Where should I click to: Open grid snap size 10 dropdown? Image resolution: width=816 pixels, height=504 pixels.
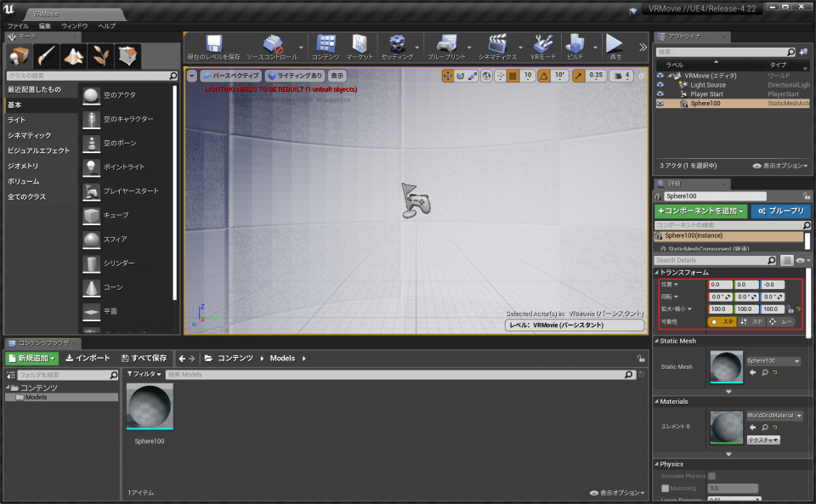click(528, 76)
